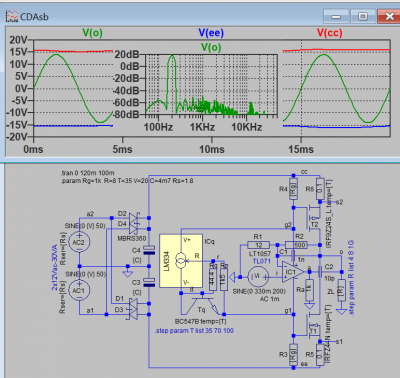The height and width of the screenshot is (378, 400).
Task: Click the R1 12 ohm resistor
Action: [x=258, y=245]
